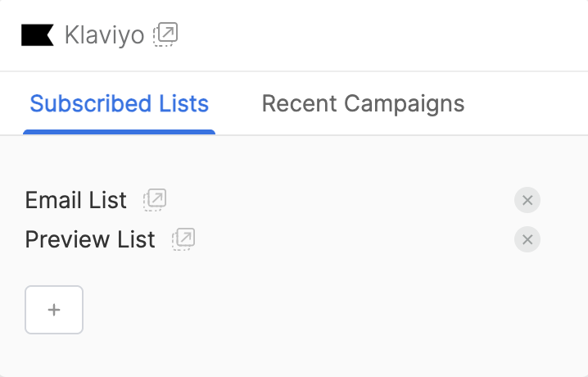View campaigns via Recent Campaigns label

click(363, 104)
